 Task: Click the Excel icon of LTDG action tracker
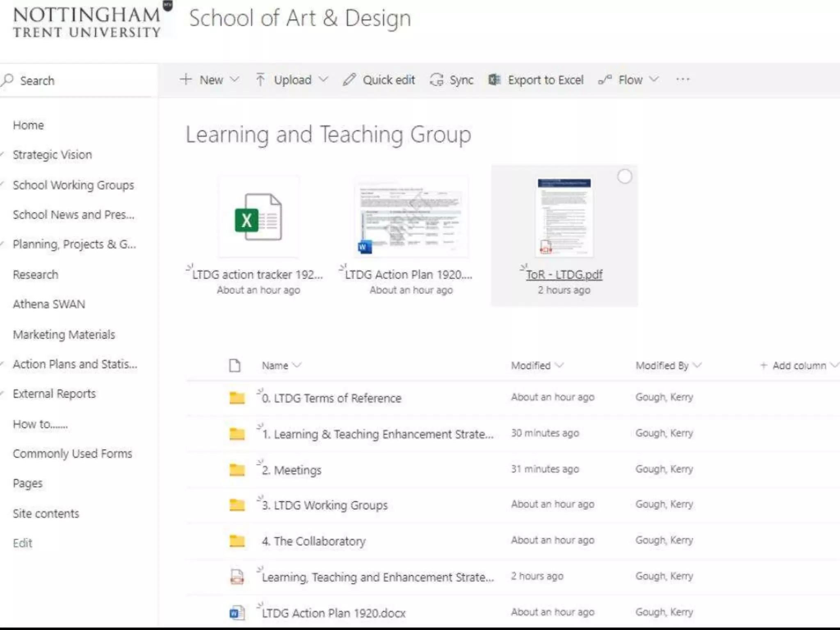[258, 217]
